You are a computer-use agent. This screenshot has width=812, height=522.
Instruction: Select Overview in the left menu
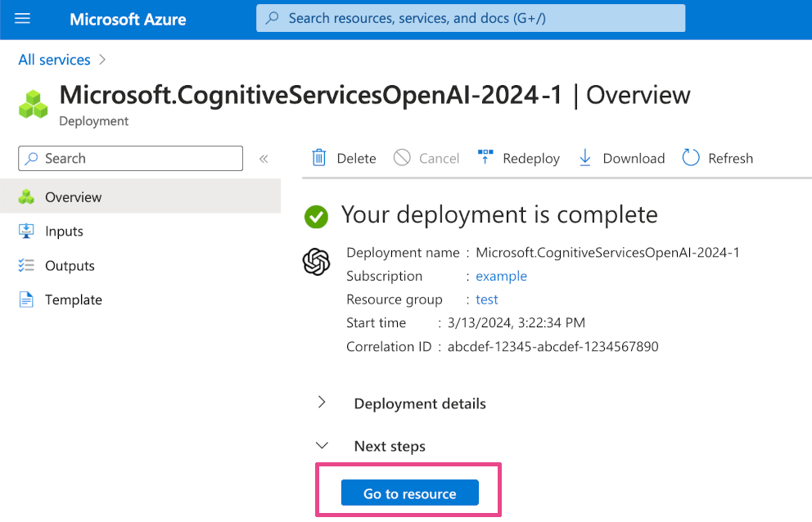click(73, 197)
